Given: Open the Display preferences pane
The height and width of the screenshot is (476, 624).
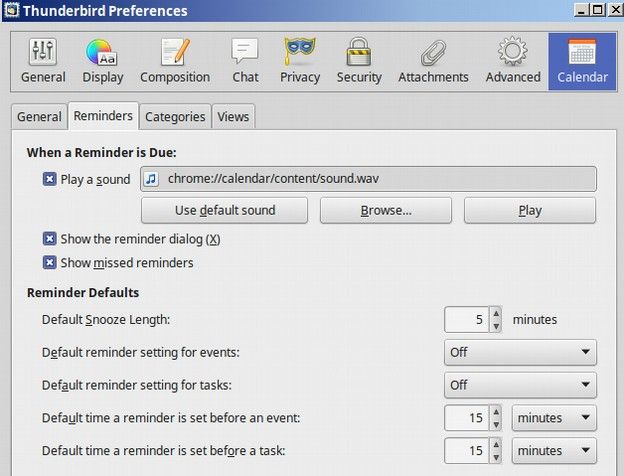Looking at the screenshot, I should [x=102, y=61].
